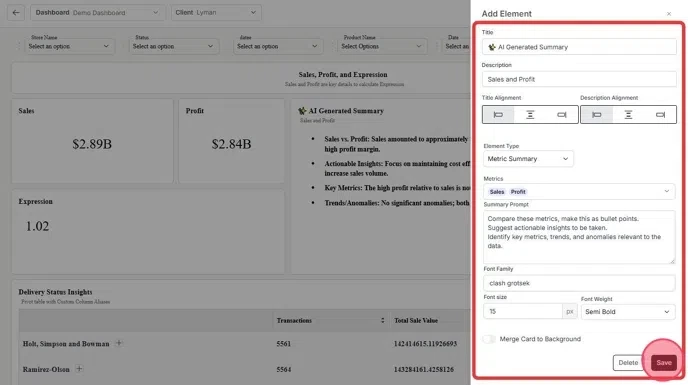The image size is (688, 385).
Task: Expand the Ramirez-Olson row
Action: tap(79, 369)
